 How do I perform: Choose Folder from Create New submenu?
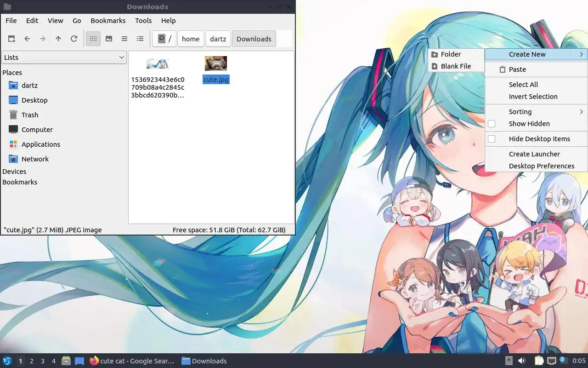[x=456, y=54]
